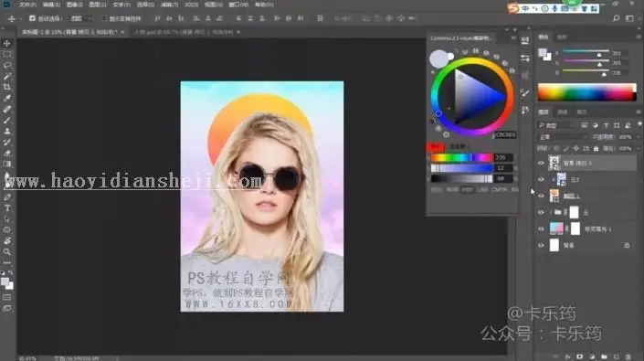The width and height of the screenshot is (644, 361).
Task: Change screen mode from toolbox bottom
Action: [7, 308]
